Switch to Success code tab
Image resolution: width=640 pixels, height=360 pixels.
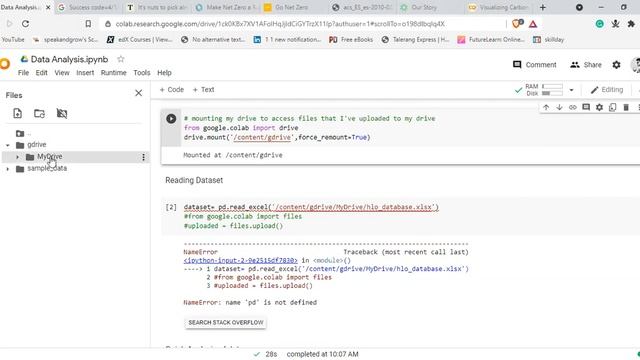coord(88,7)
